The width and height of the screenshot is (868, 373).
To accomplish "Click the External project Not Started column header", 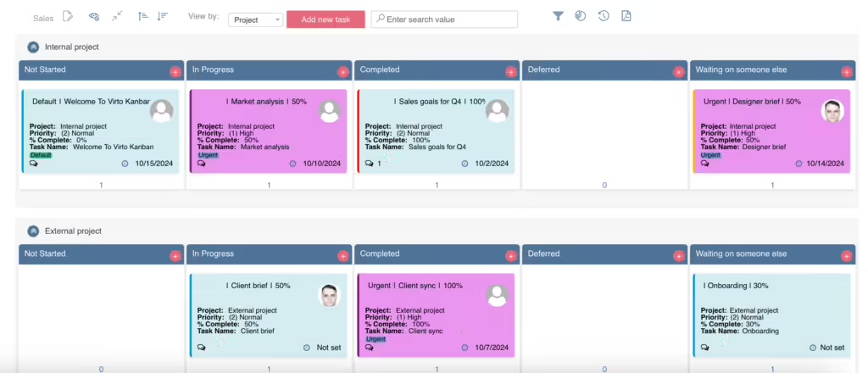I will click(x=102, y=254).
